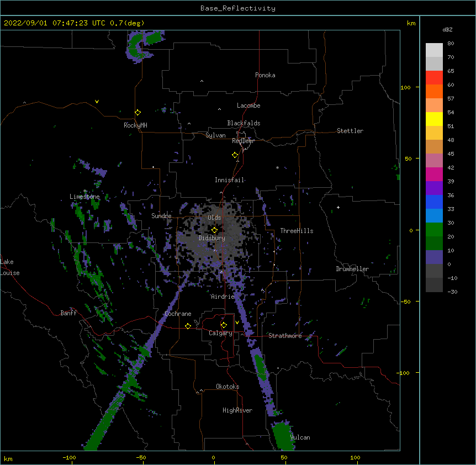Select the Banff label
The width and height of the screenshot is (476, 465).
point(68,313)
